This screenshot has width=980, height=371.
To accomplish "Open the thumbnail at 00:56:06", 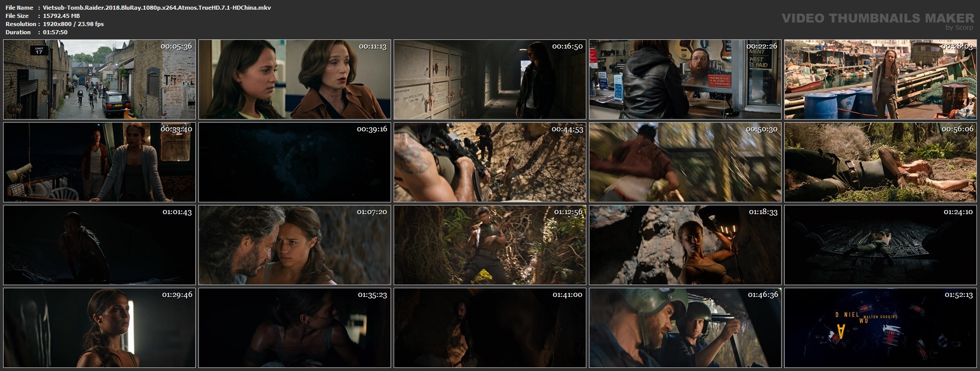I will 880,162.
